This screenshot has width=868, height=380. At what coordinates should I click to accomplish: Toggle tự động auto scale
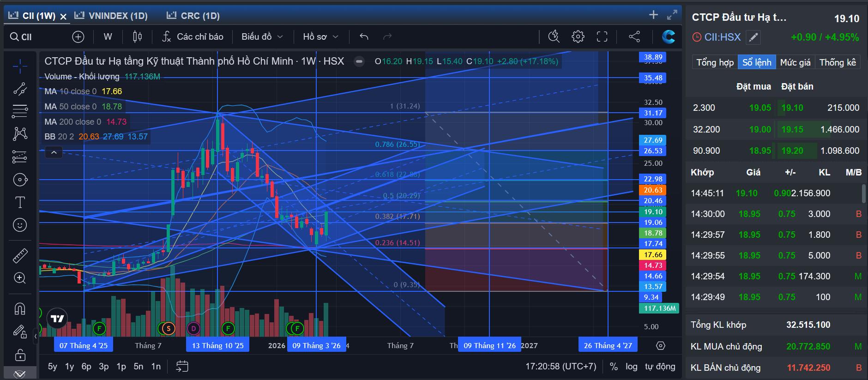pyautogui.click(x=660, y=367)
